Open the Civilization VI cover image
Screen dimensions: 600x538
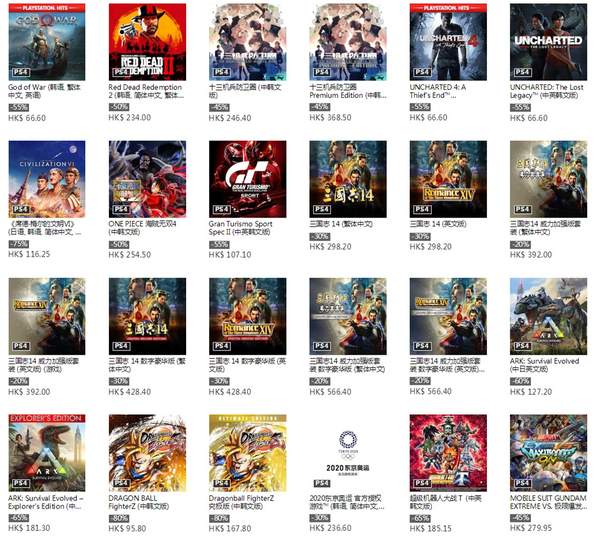click(x=47, y=179)
